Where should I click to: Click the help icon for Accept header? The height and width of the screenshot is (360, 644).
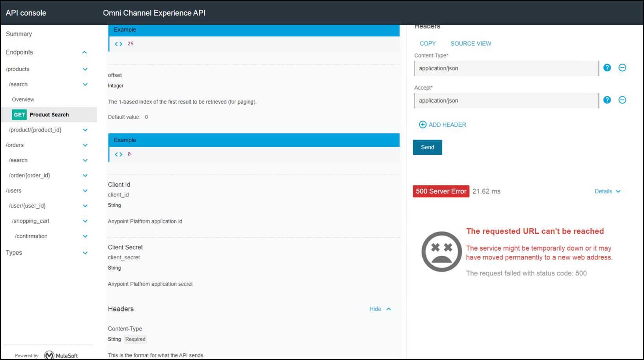point(607,100)
